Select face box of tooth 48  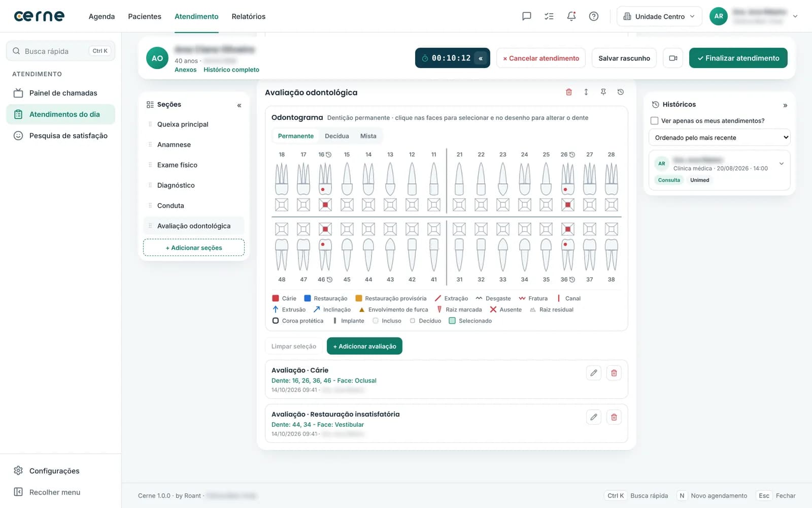[x=282, y=229]
